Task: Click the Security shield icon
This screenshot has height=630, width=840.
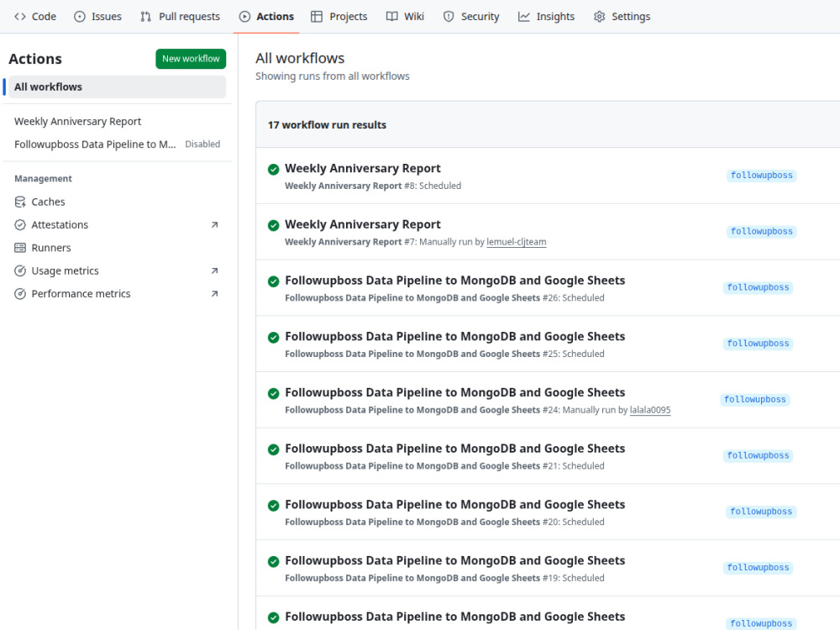Action: click(449, 17)
